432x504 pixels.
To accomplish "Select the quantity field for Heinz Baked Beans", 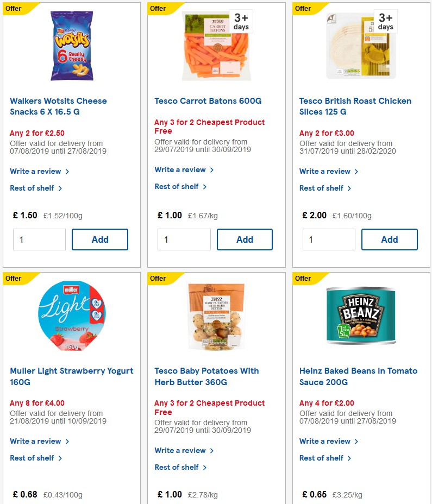I will click(329, 502).
